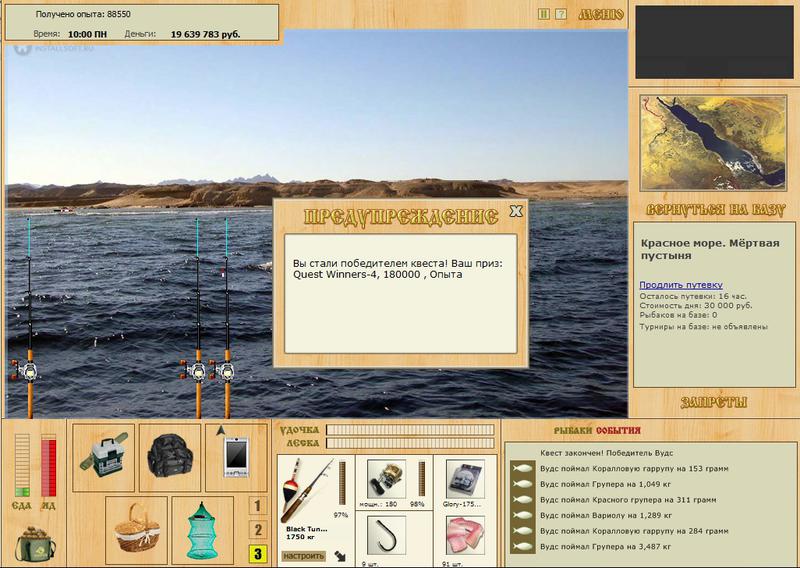Image resolution: width=800 pixels, height=568 pixels.
Task: Expand rod setup arrow next to настроить
Action: [x=340, y=556]
